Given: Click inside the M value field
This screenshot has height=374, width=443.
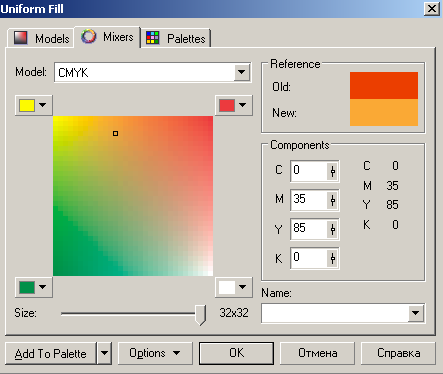Looking at the screenshot, I should pyautogui.click(x=309, y=200).
